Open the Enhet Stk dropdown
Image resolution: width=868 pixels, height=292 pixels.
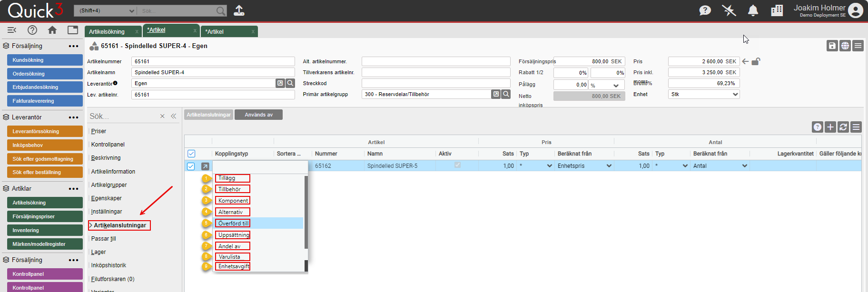pyautogui.click(x=704, y=94)
